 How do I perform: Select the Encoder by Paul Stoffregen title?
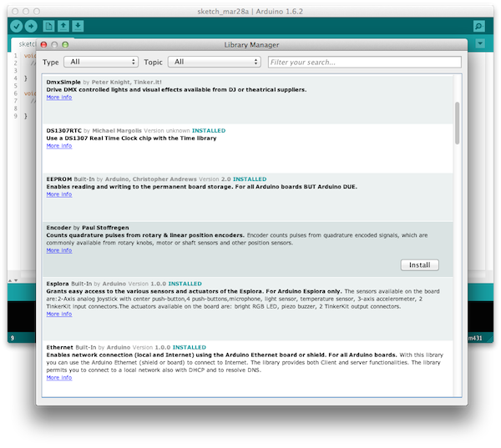[x=88, y=228]
